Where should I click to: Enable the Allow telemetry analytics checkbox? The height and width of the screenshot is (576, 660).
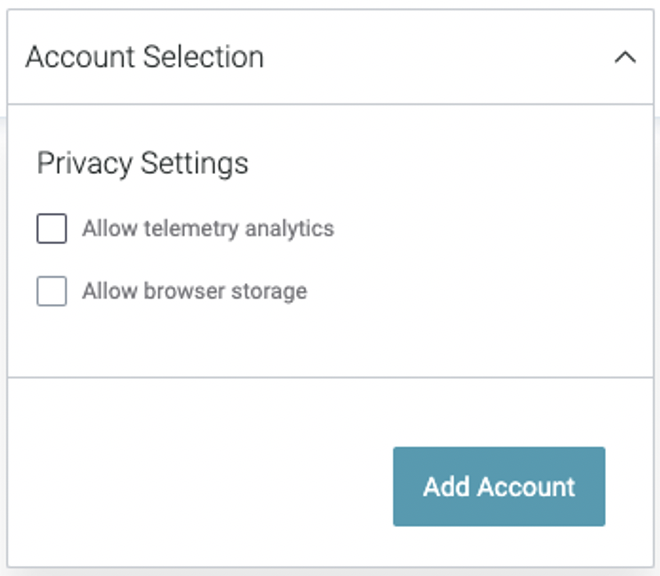tap(51, 229)
